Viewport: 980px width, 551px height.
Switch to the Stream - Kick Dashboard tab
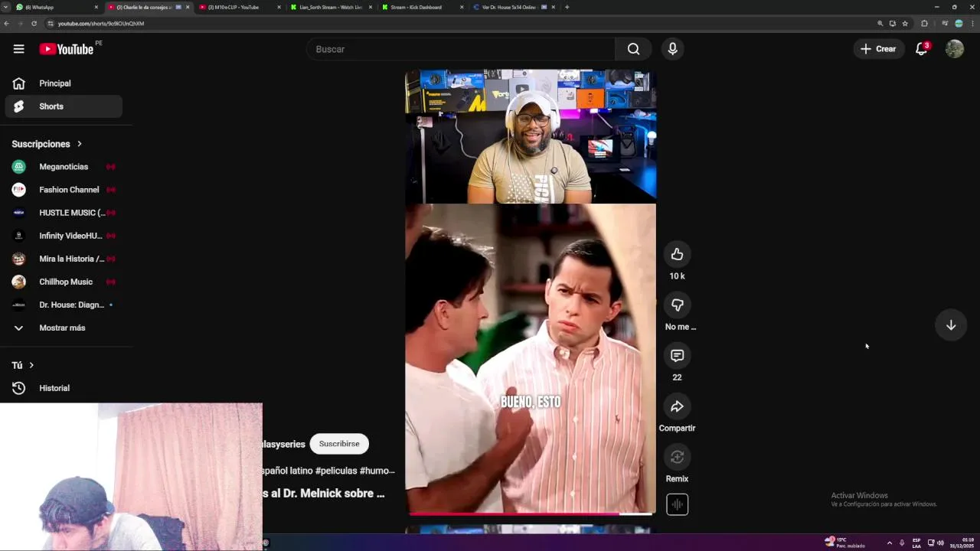(x=421, y=7)
